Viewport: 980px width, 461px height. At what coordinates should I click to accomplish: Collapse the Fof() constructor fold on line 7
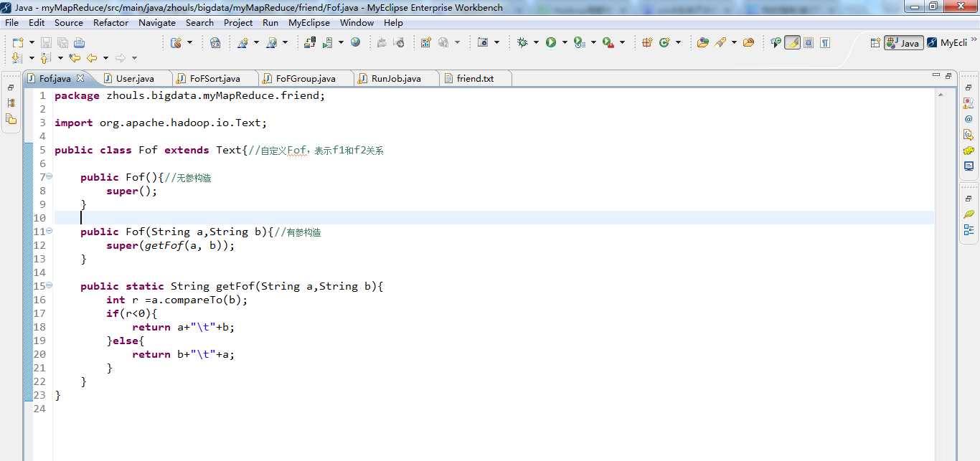(x=49, y=176)
